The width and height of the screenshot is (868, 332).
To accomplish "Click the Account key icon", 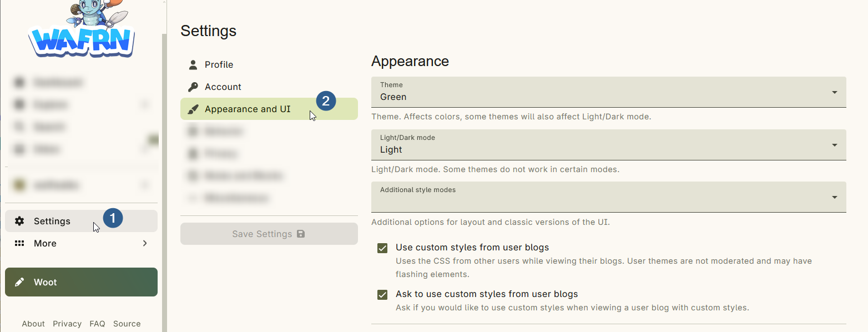I will [193, 86].
